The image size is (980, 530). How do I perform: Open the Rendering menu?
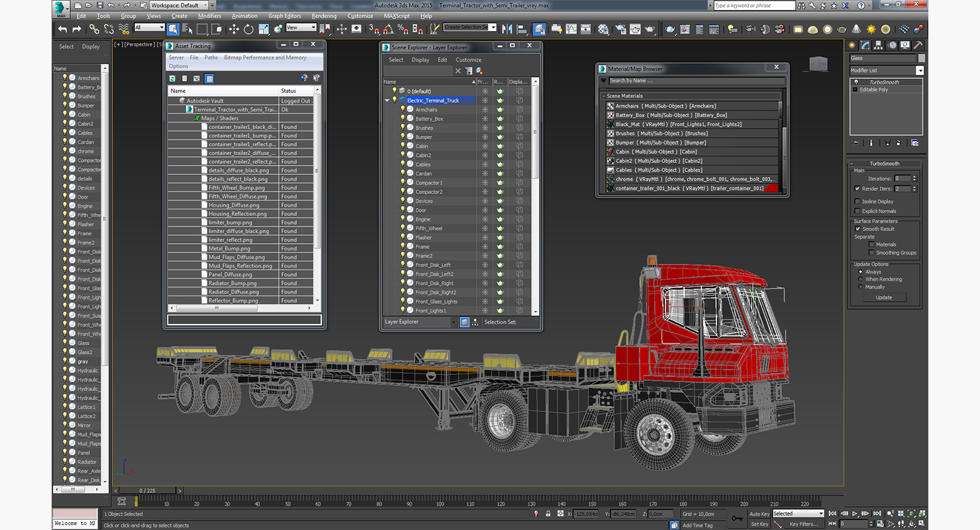coord(324,16)
